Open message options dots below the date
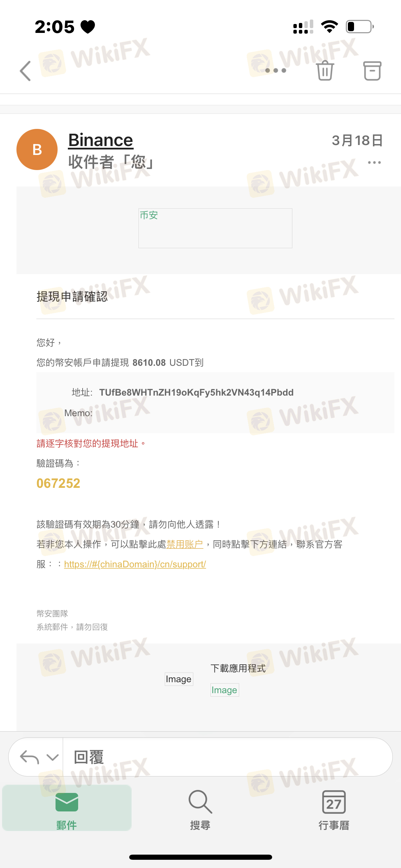 pyautogui.click(x=374, y=162)
